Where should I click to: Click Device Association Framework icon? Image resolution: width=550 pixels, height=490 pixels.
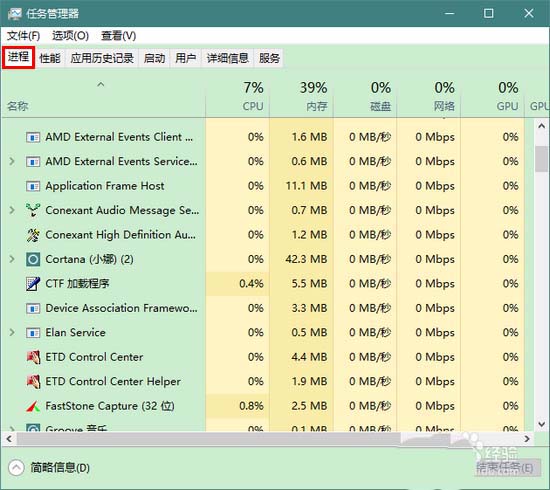coord(33,308)
